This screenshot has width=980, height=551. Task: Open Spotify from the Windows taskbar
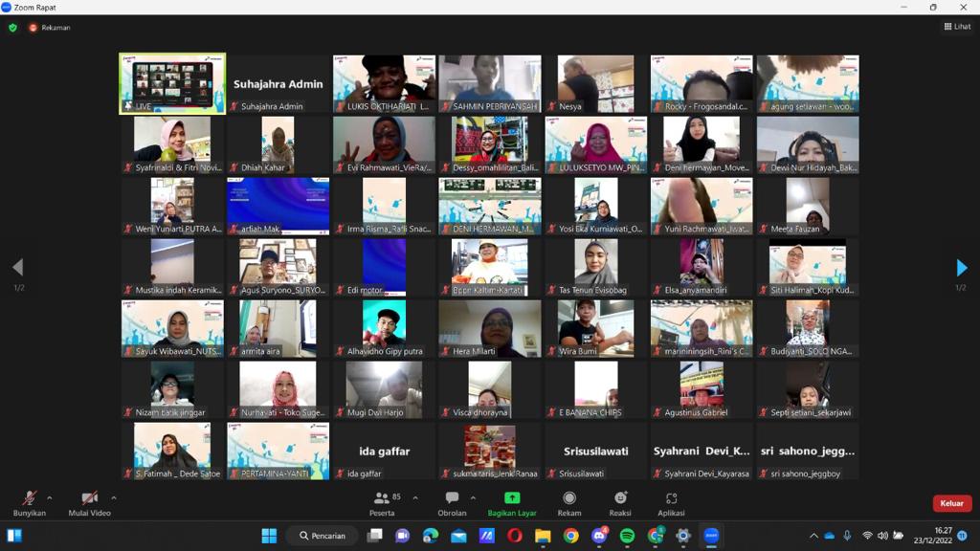click(x=627, y=536)
